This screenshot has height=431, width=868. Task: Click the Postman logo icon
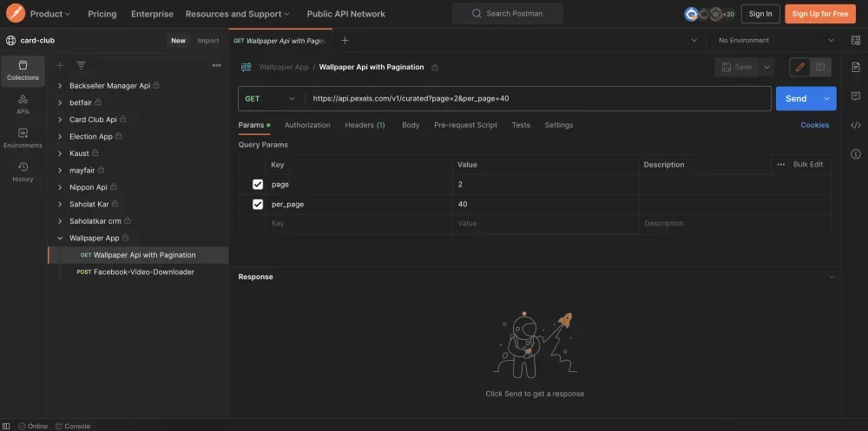coord(16,14)
